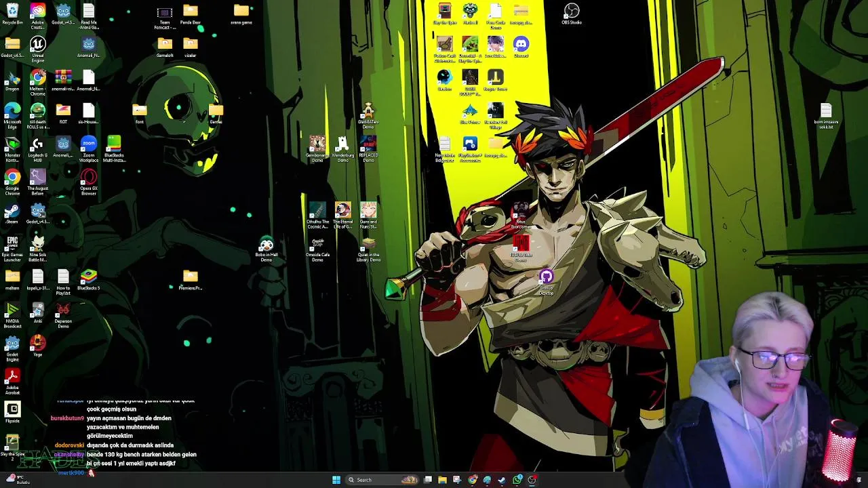Open Adobe Acrobat shortcut
Screen dimensions: 868x488
point(12,382)
